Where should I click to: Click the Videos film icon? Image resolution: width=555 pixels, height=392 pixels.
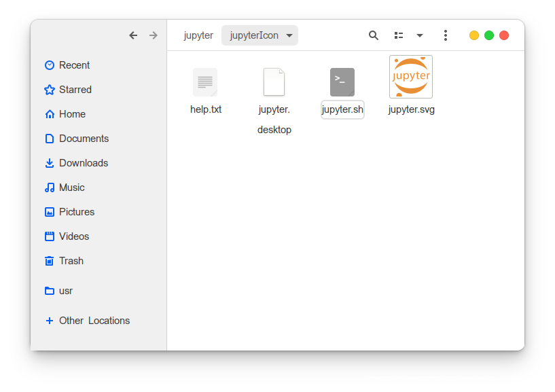[x=50, y=236]
